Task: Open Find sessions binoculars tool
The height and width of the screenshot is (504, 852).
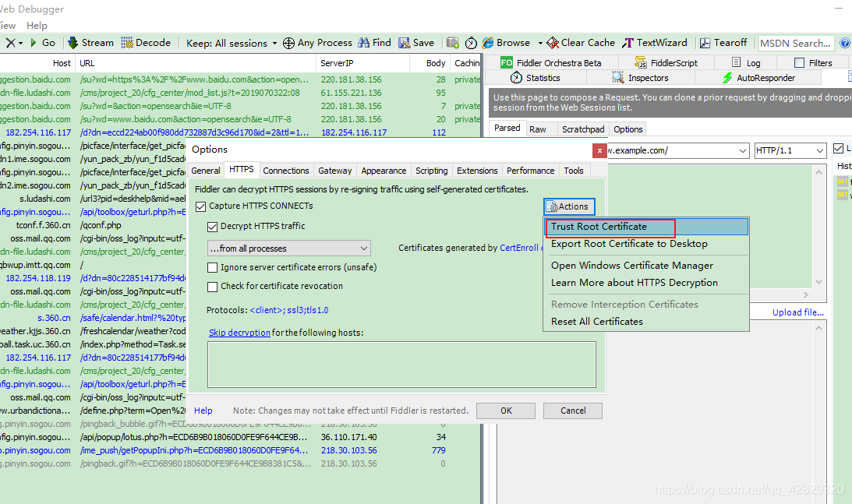Action: (374, 42)
